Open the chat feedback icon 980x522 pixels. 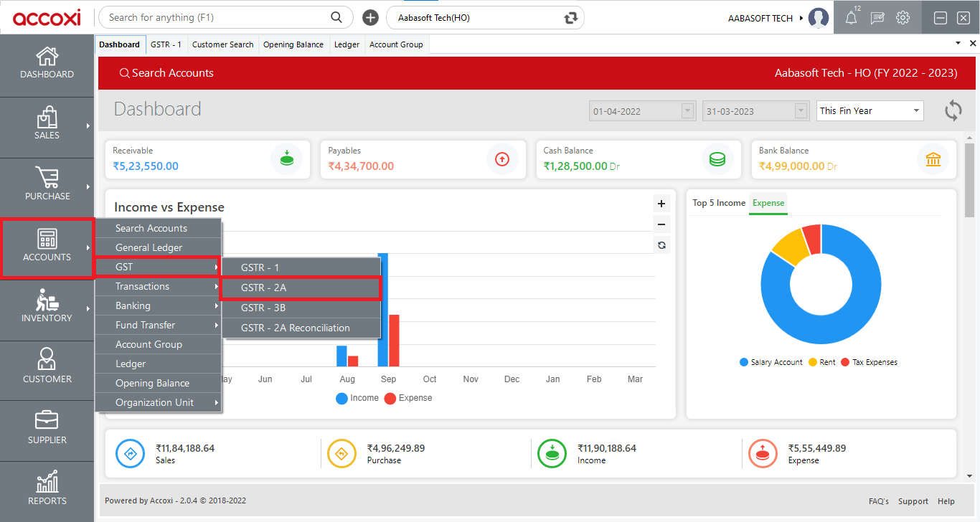[x=877, y=18]
